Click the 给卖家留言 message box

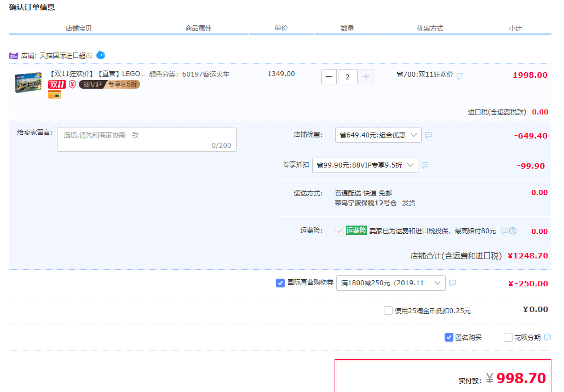(x=147, y=140)
